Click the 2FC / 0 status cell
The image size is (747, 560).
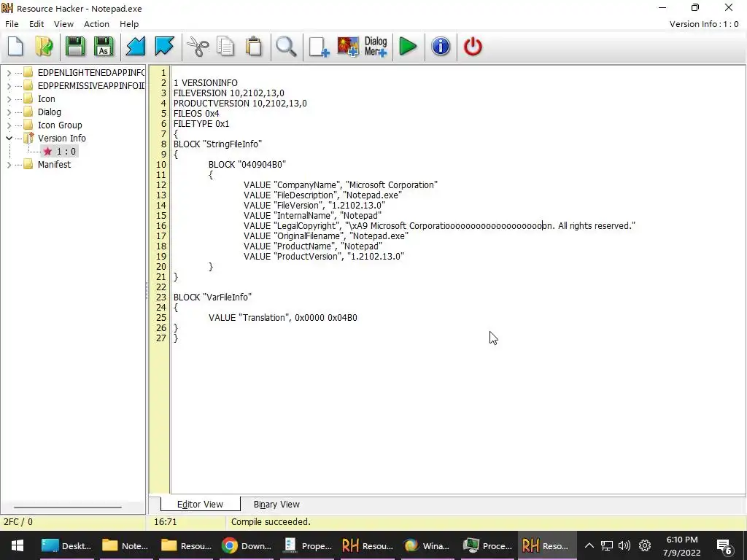pos(18,522)
